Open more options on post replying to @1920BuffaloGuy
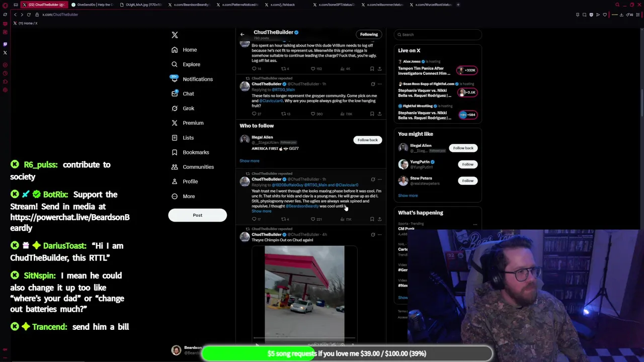Viewport: 644px width, 362px height. [379, 179]
